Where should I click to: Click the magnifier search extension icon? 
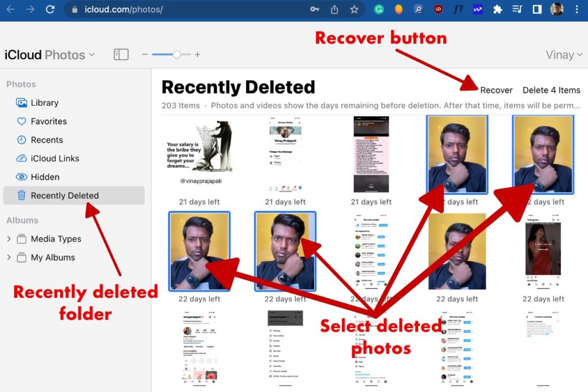tap(418, 9)
